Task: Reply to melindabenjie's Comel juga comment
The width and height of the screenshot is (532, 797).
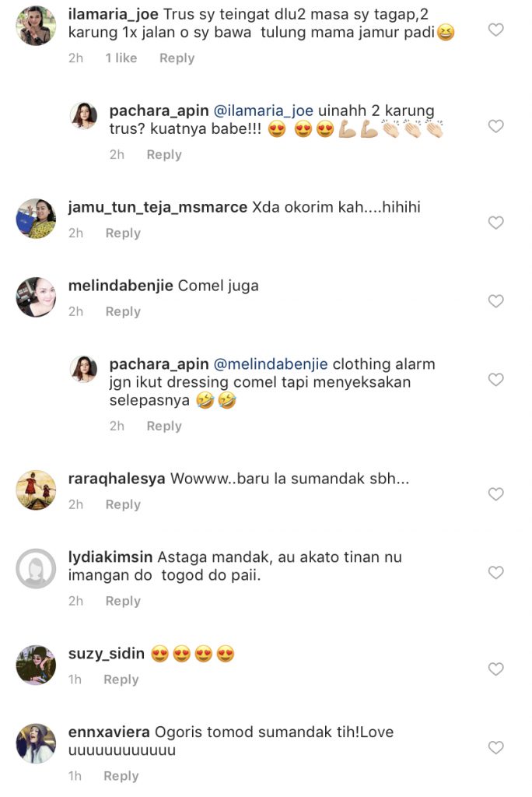Action: click(x=123, y=311)
